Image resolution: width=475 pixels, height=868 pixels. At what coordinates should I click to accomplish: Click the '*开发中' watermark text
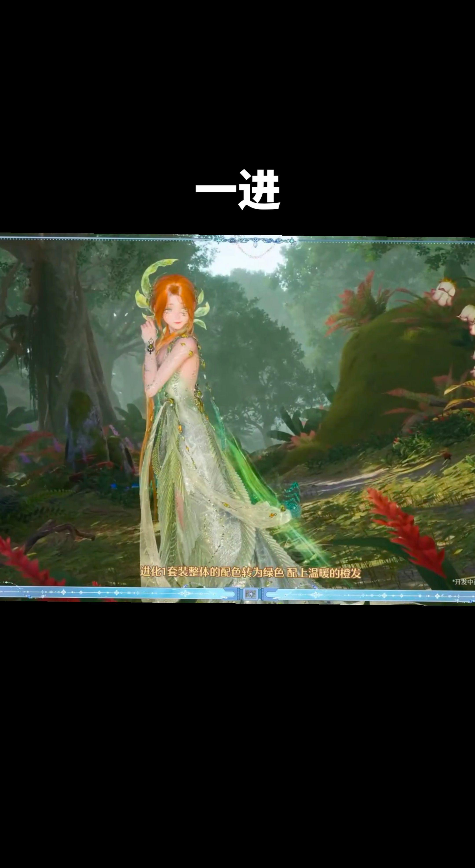point(463,582)
